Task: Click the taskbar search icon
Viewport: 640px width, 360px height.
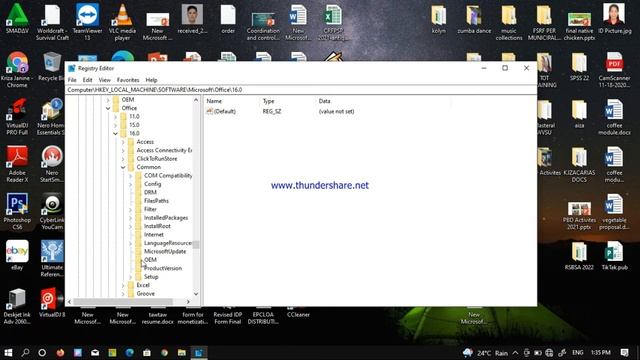Action: click(25, 353)
